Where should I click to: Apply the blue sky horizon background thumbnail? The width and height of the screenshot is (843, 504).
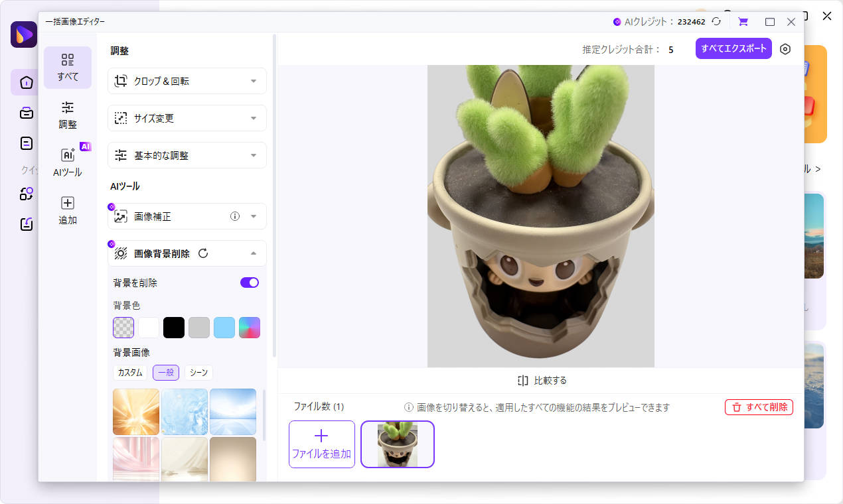[x=233, y=412]
